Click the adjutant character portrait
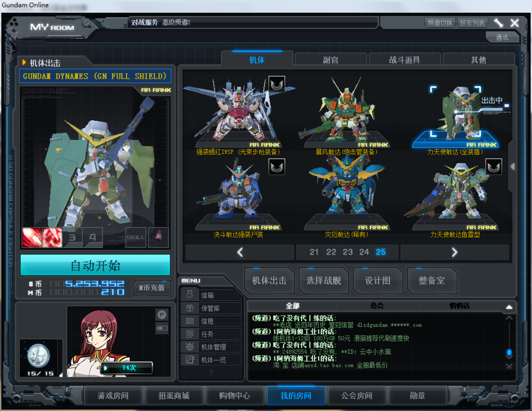 (x=98, y=342)
